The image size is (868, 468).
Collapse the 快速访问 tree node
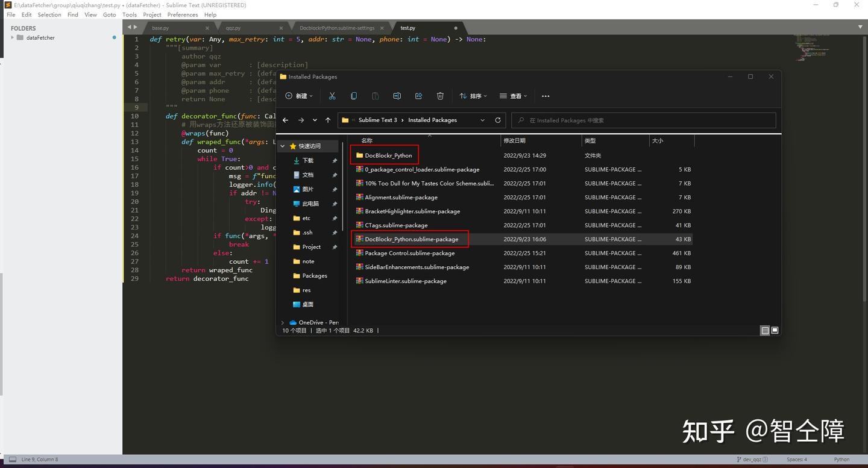point(283,146)
